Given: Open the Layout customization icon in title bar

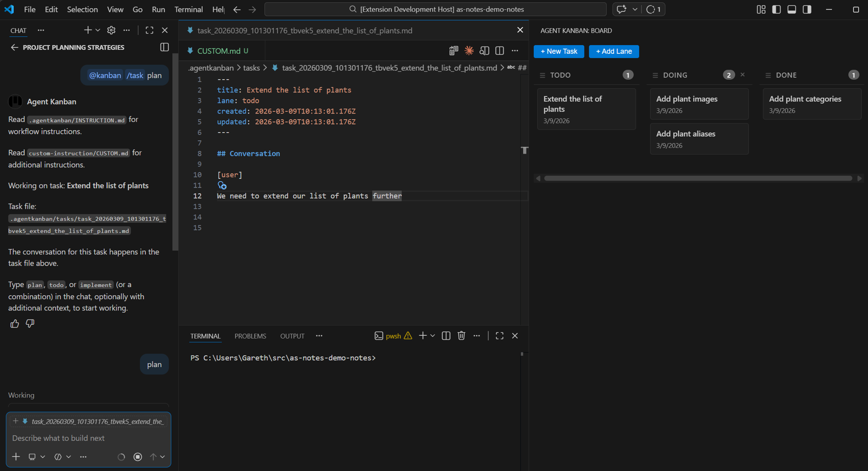Looking at the screenshot, I should point(761,9).
